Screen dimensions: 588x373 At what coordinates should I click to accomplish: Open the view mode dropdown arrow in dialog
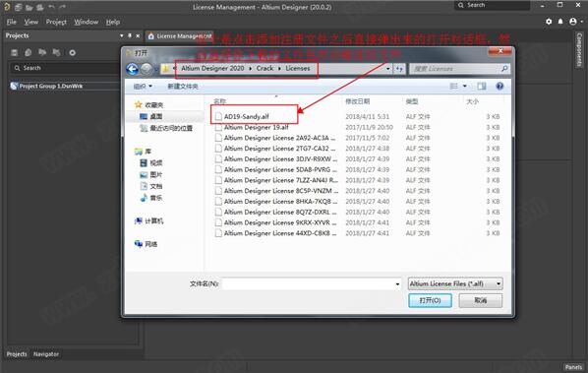pyautogui.click(x=465, y=87)
